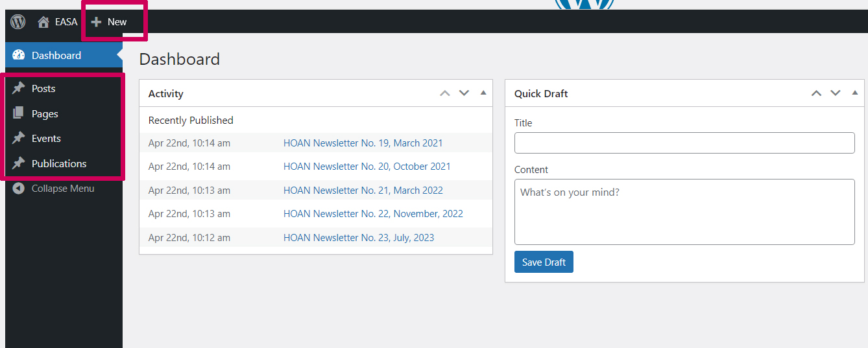The height and width of the screenshot is (348, 868).
Task: Move Quick Draft panel down with chevron
Action: 836,93
